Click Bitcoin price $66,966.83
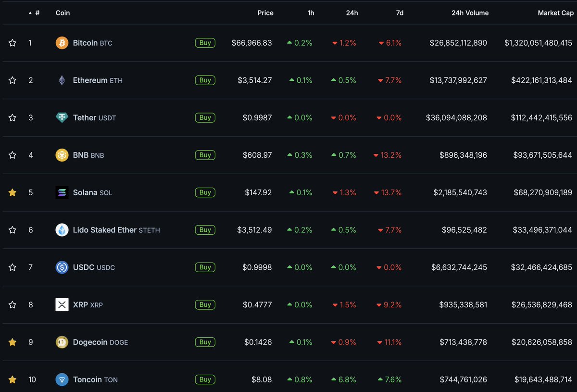577x392 pixels. (251, 43)
